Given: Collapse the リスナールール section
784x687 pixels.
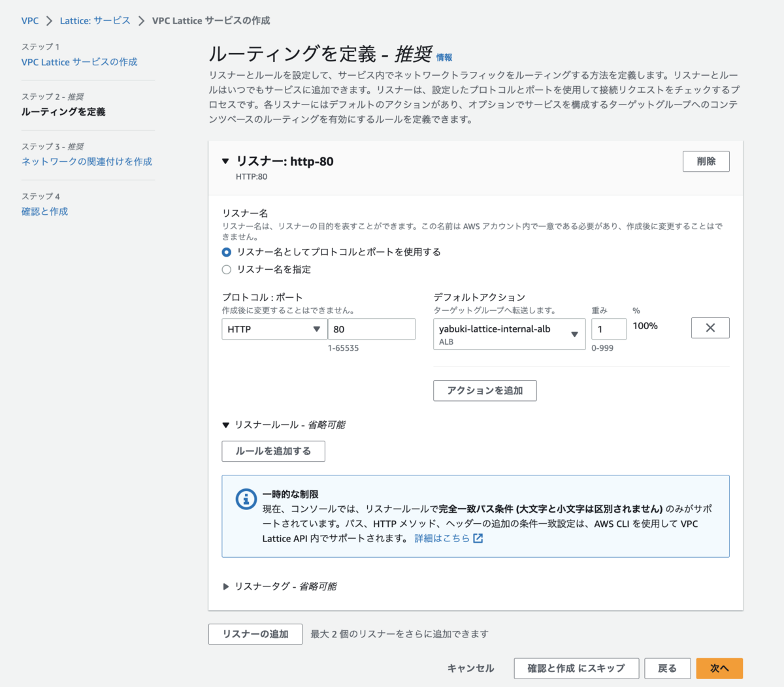Looking at the screenshot, I should pos(225,425).
